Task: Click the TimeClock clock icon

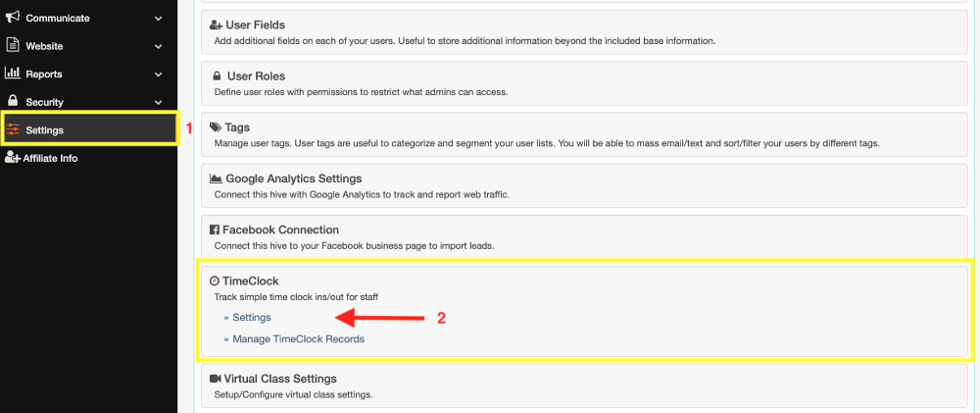Action: point(215,281)
